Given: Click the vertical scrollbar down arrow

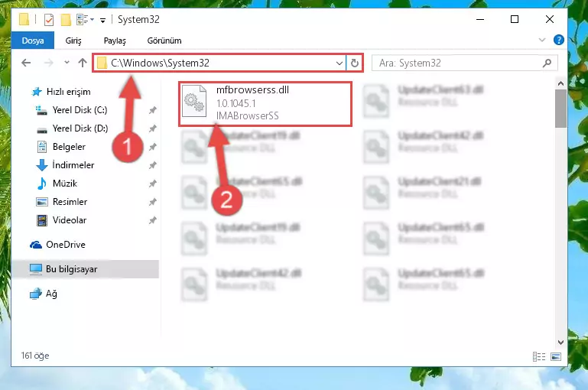Looking at the screenshot, I should tap(560, 342).
